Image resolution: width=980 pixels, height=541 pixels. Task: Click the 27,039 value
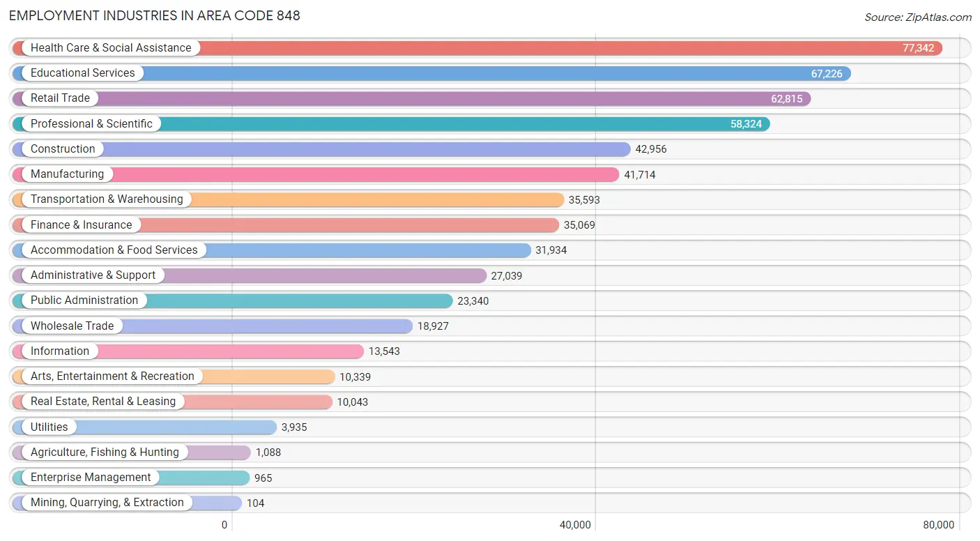[x=507, y=276]
